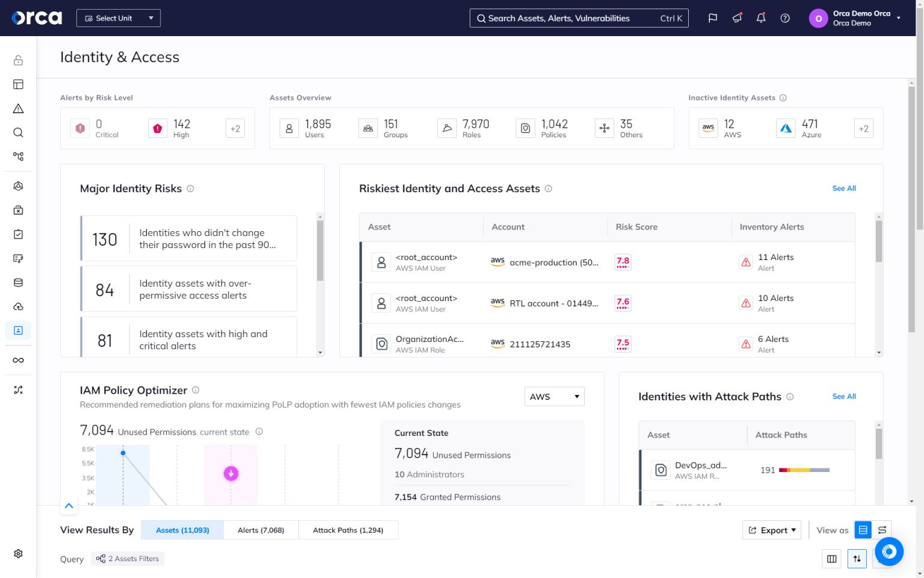Image resolution: width=924 pixels, height=578 pixels.
Task: Open the notifications bell
Action: (x=761, y=18)
